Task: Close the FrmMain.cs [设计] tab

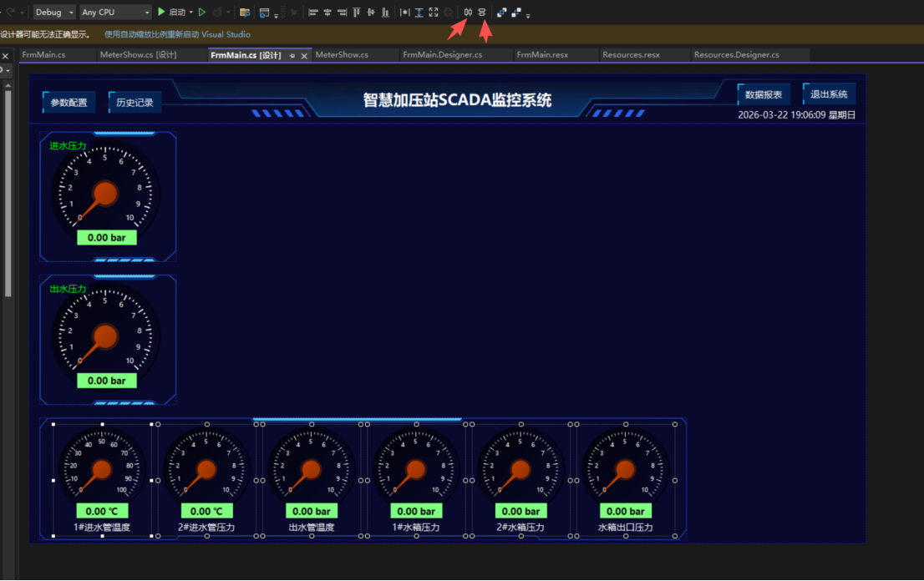Action: [304, 55]
